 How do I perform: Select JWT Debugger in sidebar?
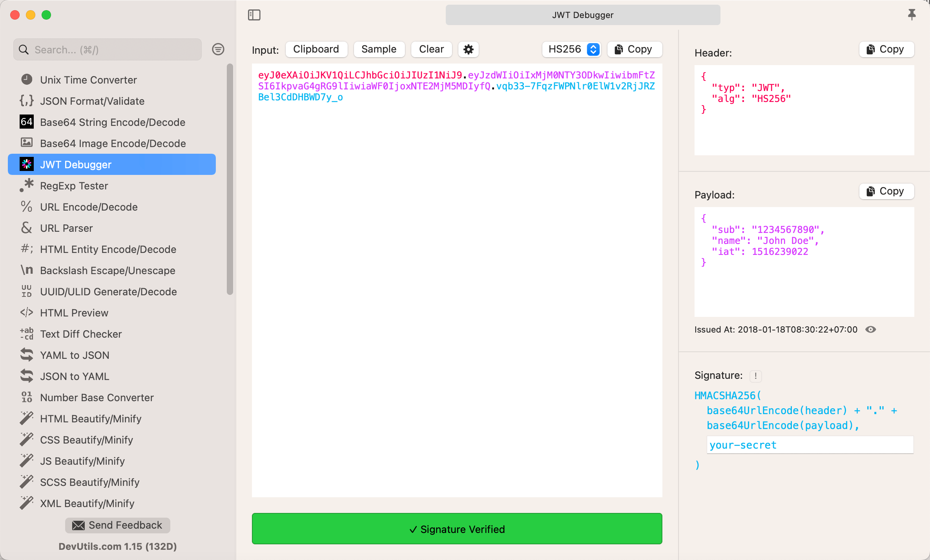[112, 164]
